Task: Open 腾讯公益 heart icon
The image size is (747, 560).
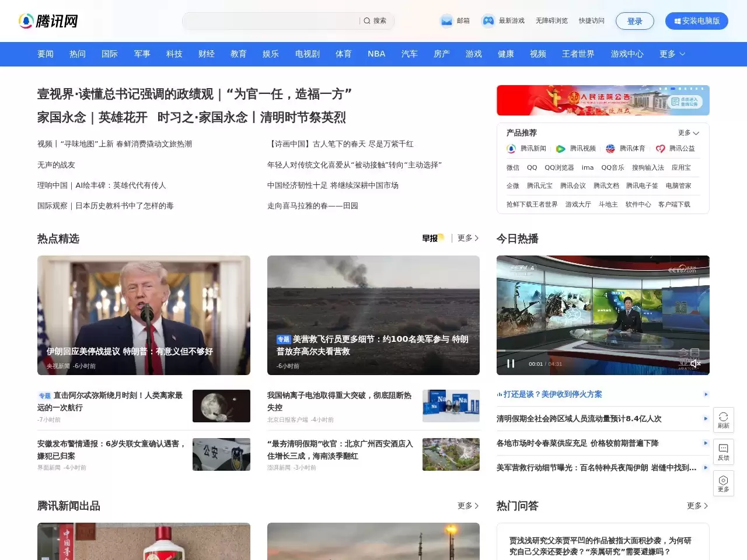Action: (660, 149)
